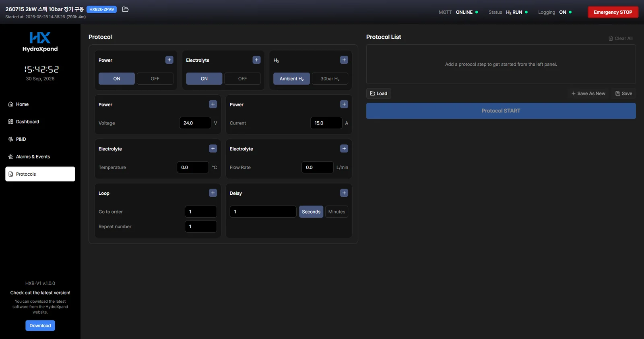Focus the Current input field
Viewport: 644px width, 339px height.
tap(326, 123)
